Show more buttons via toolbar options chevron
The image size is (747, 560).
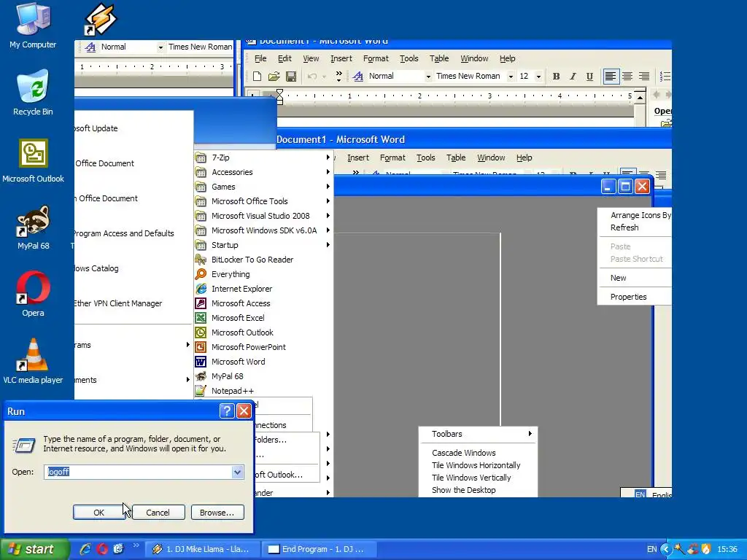coord(338,76)
